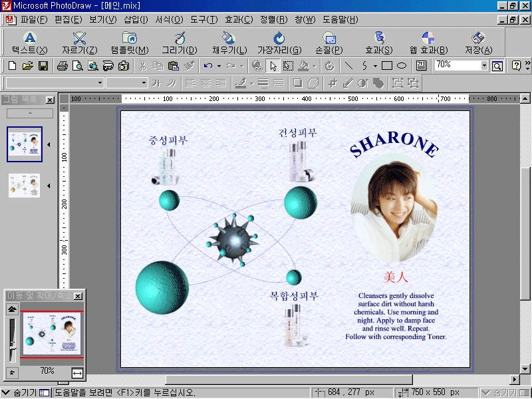Viewport: 532px width, 399px height.
Task: Click the format painter brush icon
Action: click(189, 66)
